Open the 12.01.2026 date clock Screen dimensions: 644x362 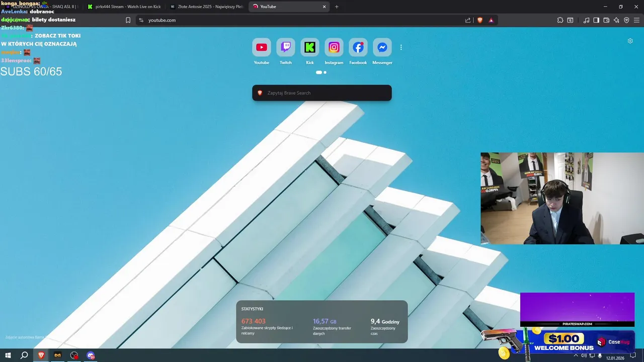click(615, 358)
